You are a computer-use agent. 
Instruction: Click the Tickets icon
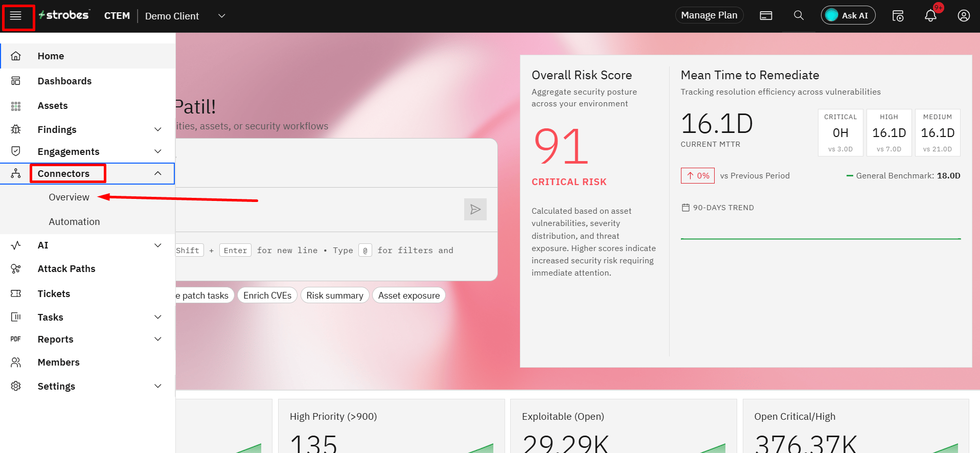pyautogui.click(x=16, y=293)
